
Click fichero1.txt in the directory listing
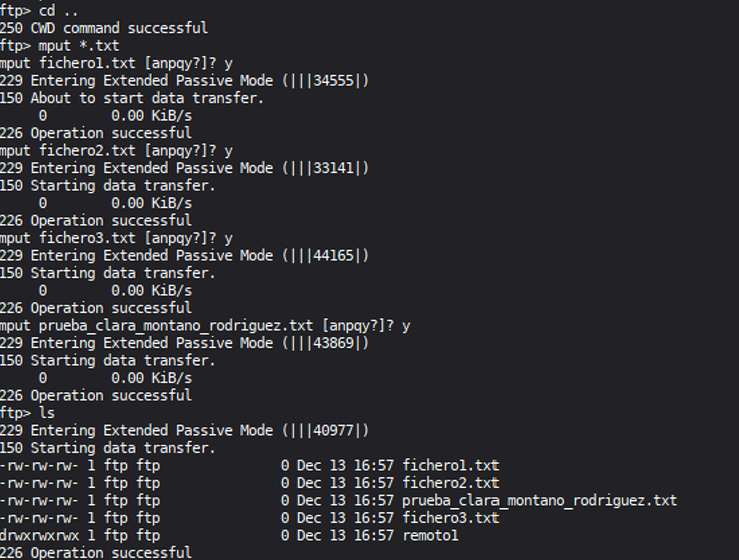click(451, 466)
